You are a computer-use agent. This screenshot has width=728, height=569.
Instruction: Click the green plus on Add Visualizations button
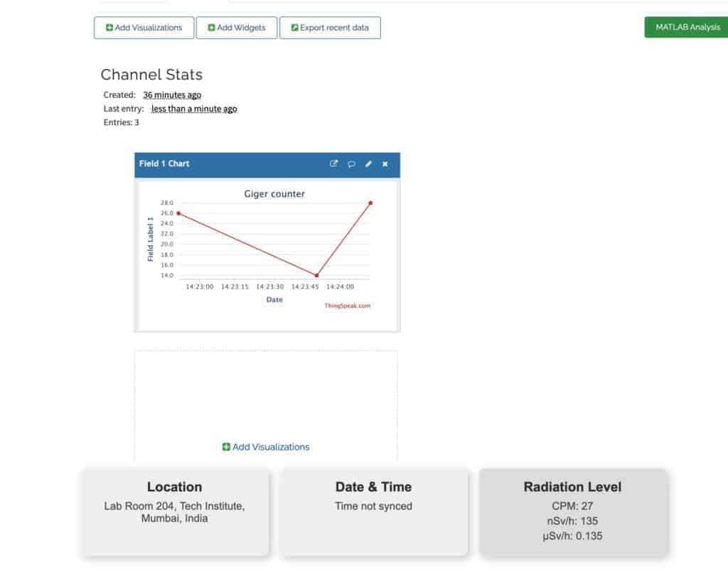(x=108, y=28)
